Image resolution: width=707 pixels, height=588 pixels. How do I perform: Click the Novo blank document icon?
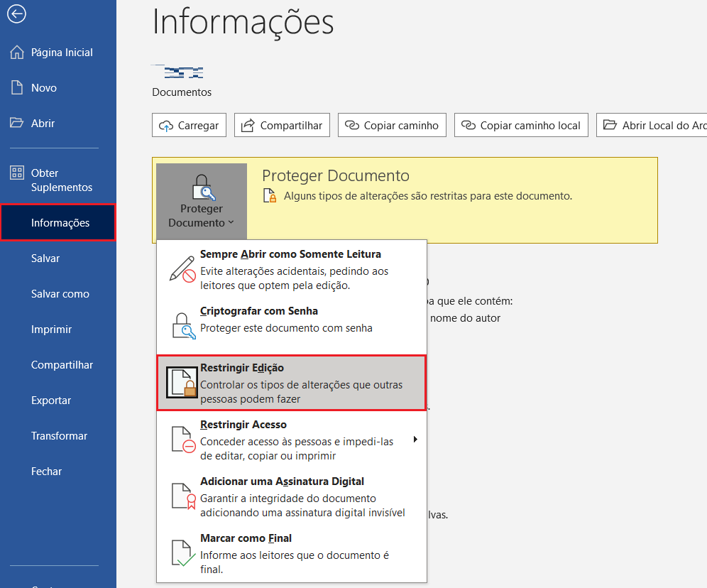18,88
